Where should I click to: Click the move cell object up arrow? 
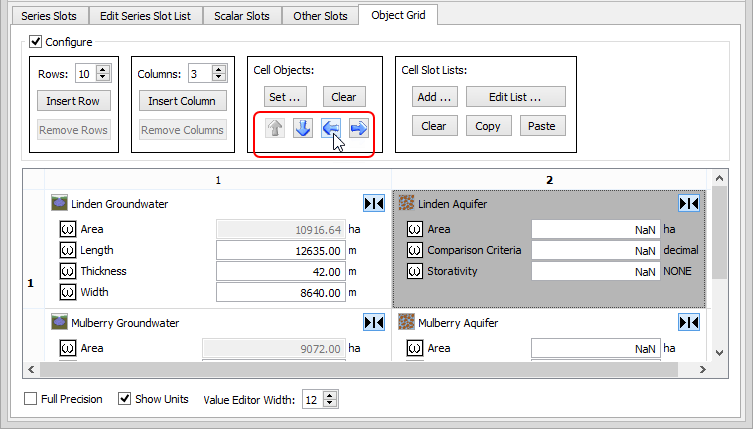pos(276,128)
